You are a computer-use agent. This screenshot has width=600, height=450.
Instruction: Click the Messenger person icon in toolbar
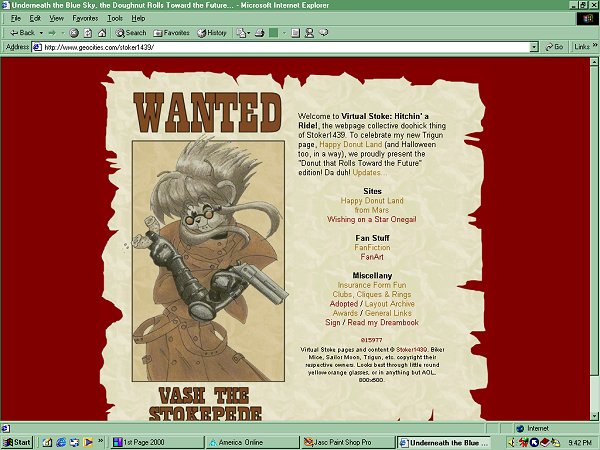309,33
